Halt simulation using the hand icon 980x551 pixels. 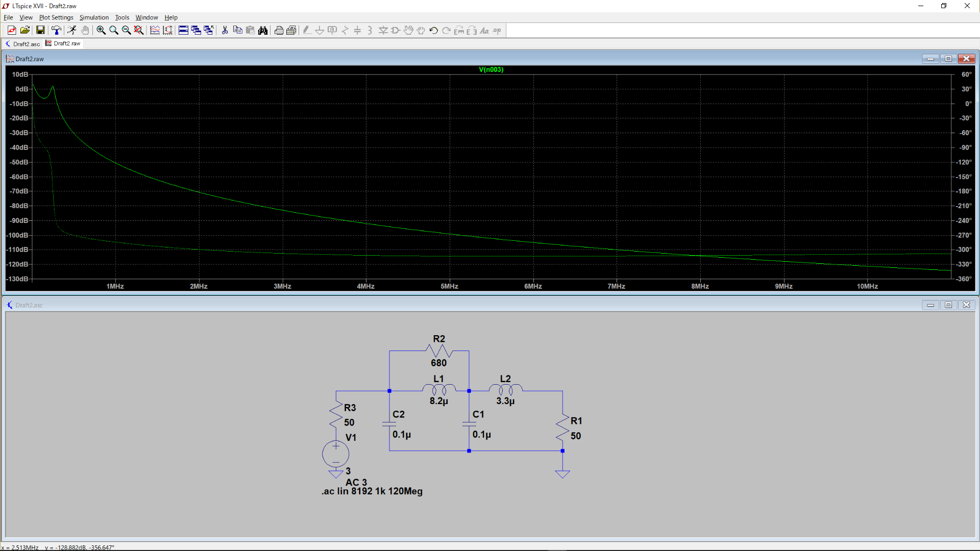(x=85, y=31)
